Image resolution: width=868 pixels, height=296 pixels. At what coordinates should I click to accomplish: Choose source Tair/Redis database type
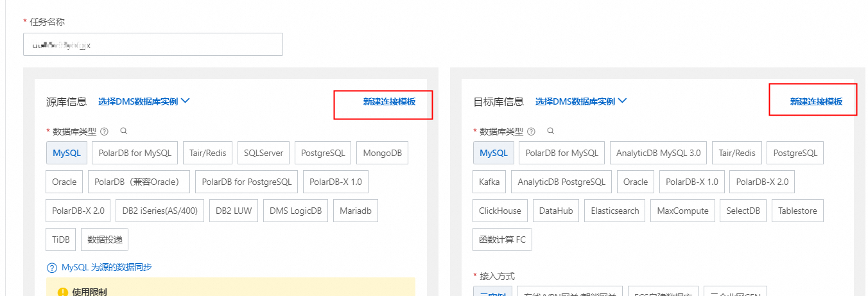pyautogui.click(x=208, y=153)
